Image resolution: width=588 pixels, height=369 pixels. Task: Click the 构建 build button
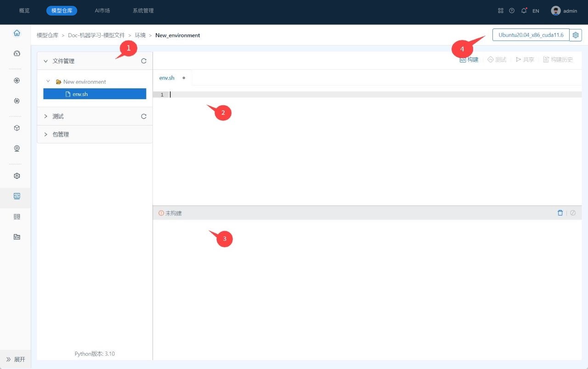click(469, 60)
